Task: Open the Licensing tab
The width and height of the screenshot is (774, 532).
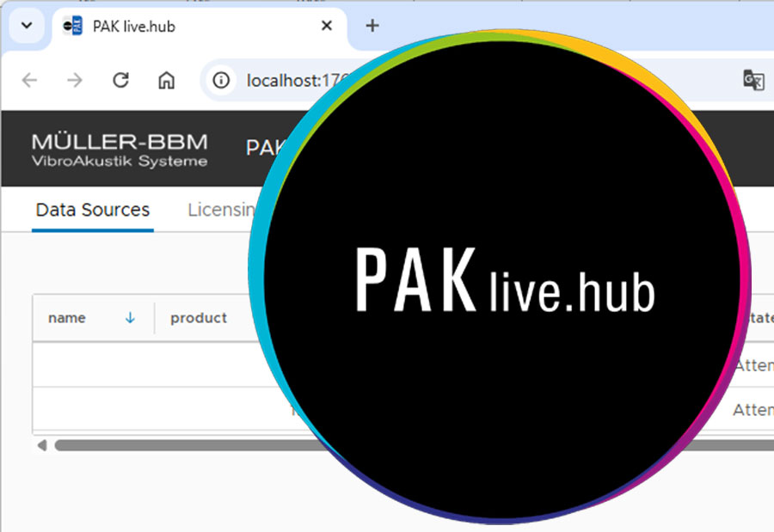Action: 221,210
